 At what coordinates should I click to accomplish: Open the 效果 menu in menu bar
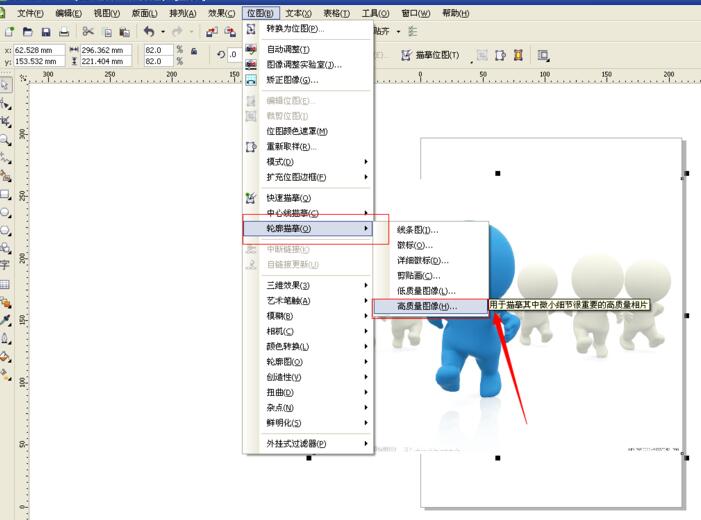(223, 13)
